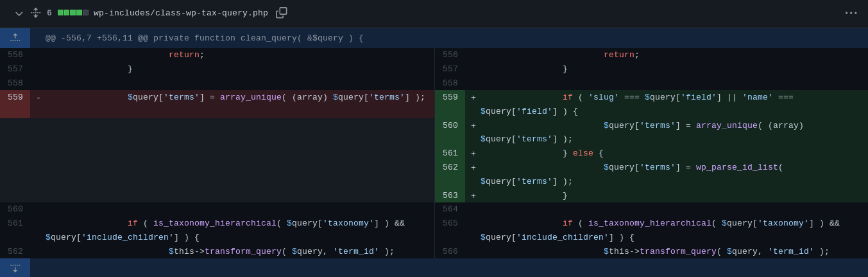Image resolution: width=868 pixels, height=277 pixels.
Task: Collapse the class-wp-tax-query.php file diff
Action: click(x=19, y=13)
